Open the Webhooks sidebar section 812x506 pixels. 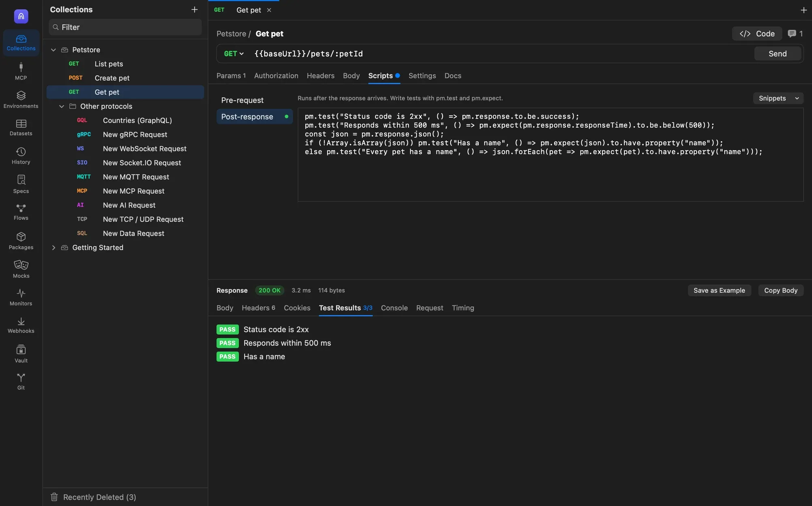(x=21, y=325)
